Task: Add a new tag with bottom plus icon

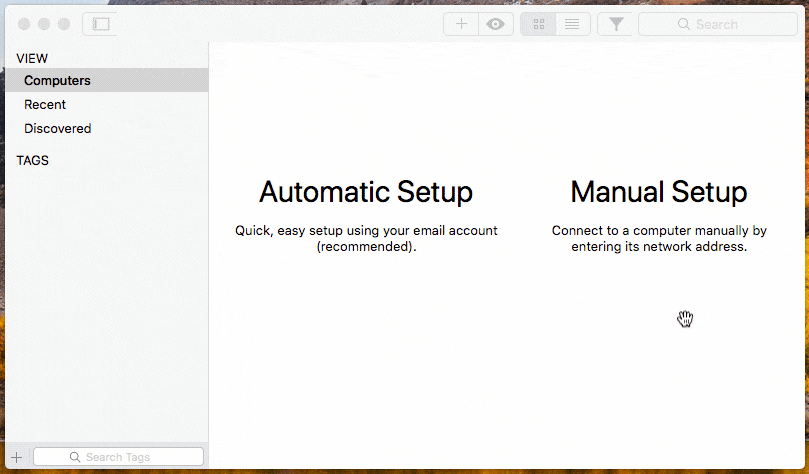Action: (x=17, y=457)
